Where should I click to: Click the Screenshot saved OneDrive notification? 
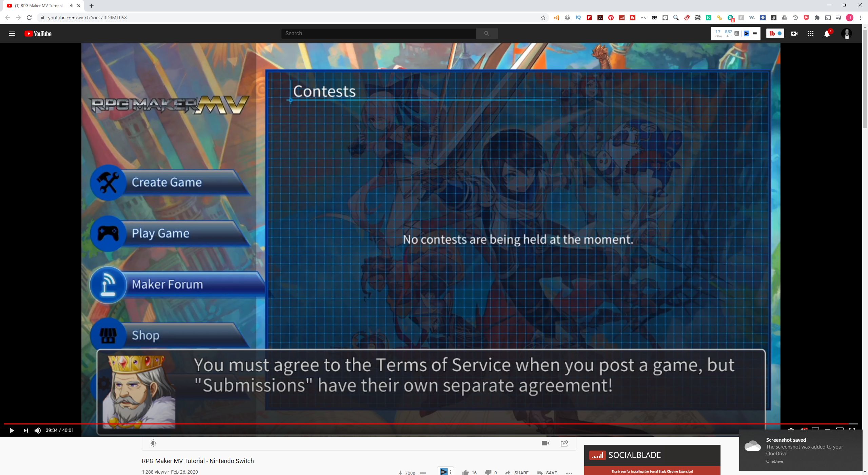point(801,450)
